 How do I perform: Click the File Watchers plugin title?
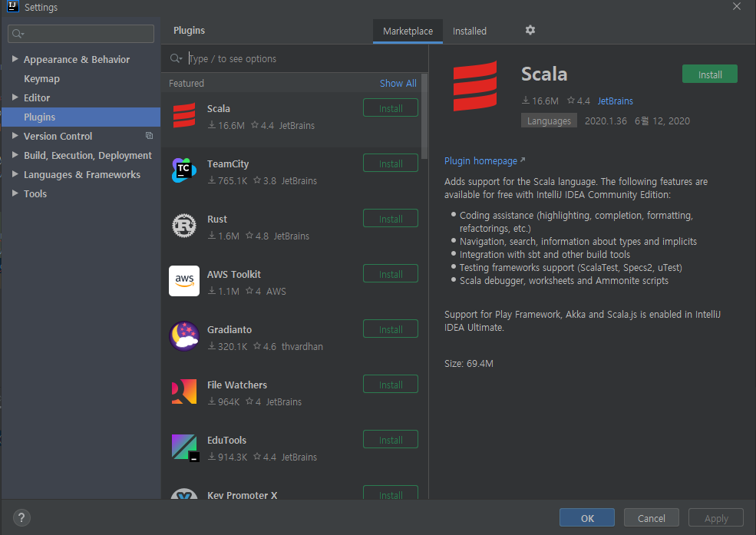[236, 385]
